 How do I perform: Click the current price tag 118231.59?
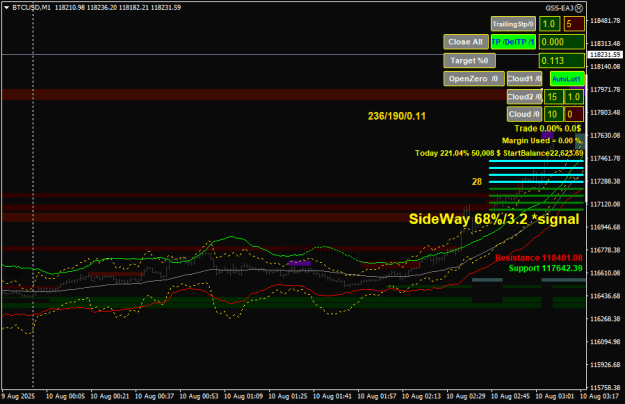[605, 55]
